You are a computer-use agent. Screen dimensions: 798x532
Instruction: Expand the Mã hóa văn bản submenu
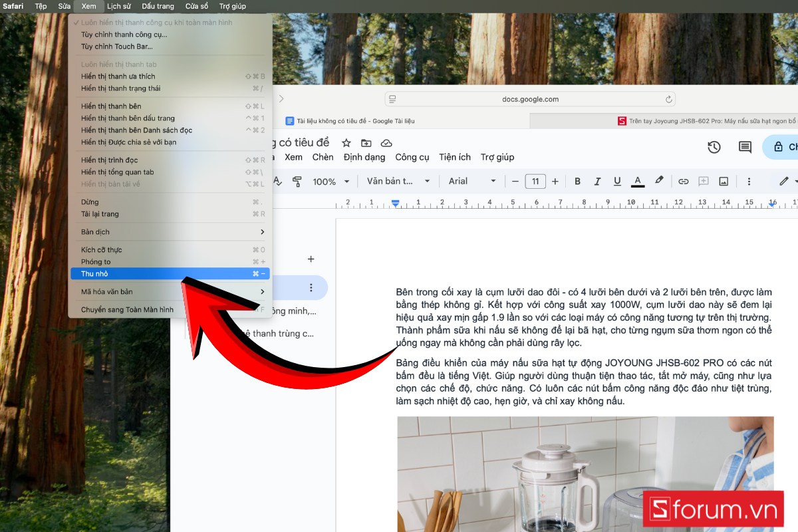170,291
